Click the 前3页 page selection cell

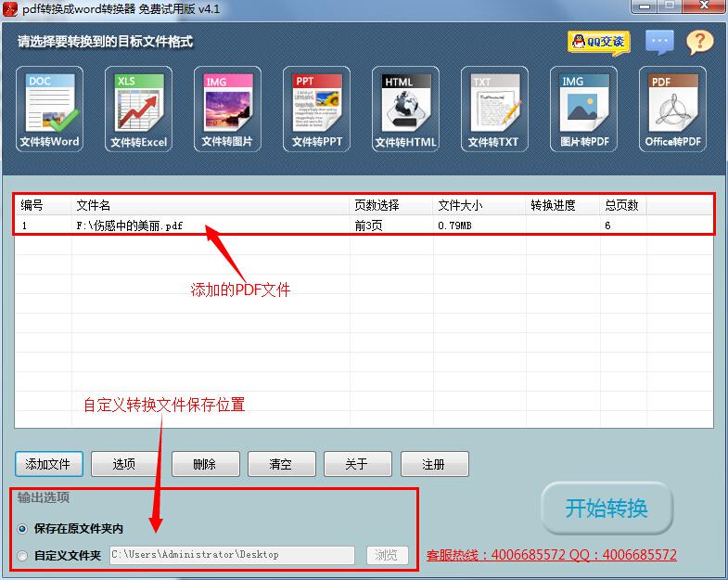pyautogui.click(x=369, y=226)
